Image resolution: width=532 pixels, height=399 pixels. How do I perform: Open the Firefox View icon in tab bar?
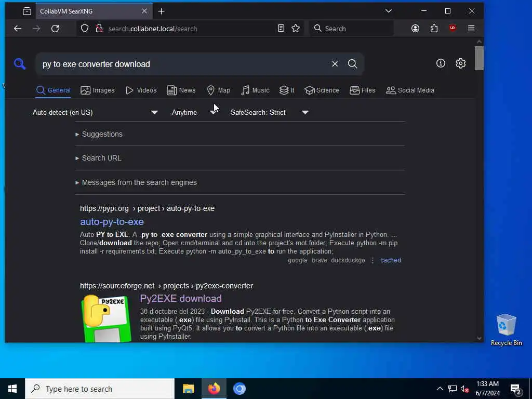(27, 11)
